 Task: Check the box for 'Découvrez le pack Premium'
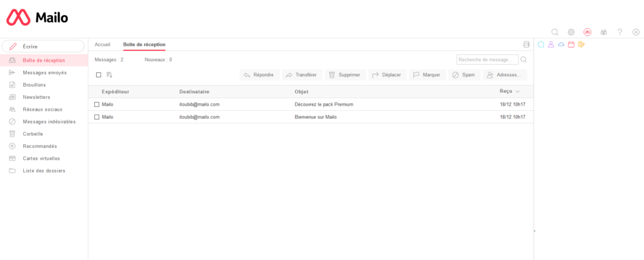(97, 105)
